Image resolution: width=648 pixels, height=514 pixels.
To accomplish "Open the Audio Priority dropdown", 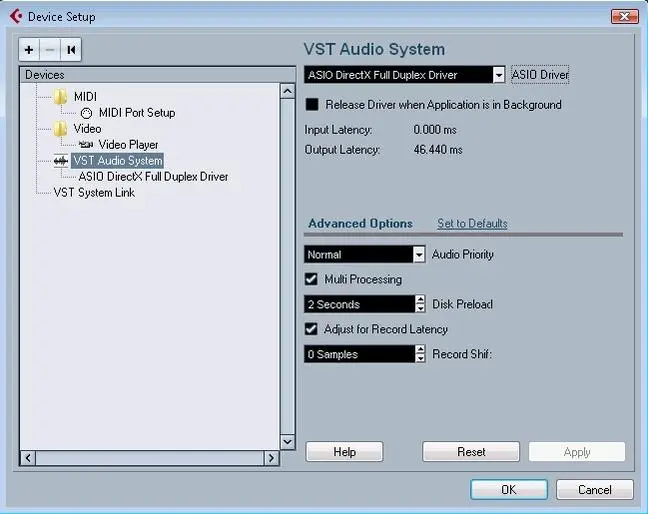I will [x=419, y=255].
